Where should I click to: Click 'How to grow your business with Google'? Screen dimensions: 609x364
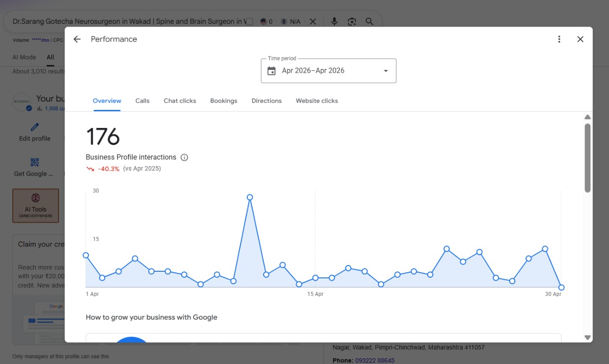[151, 317]
